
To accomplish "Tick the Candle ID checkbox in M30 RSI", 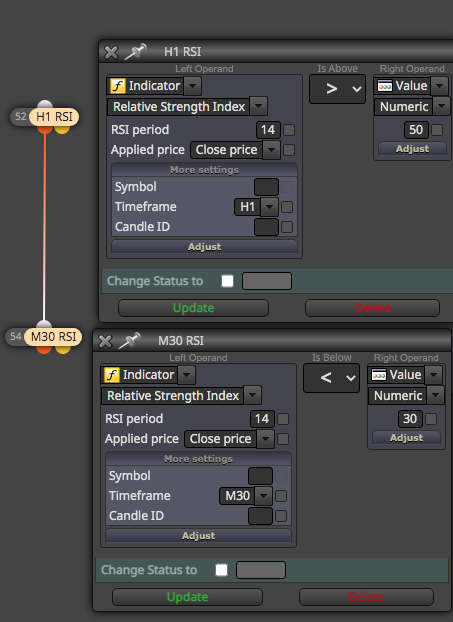I will [281, 516].
